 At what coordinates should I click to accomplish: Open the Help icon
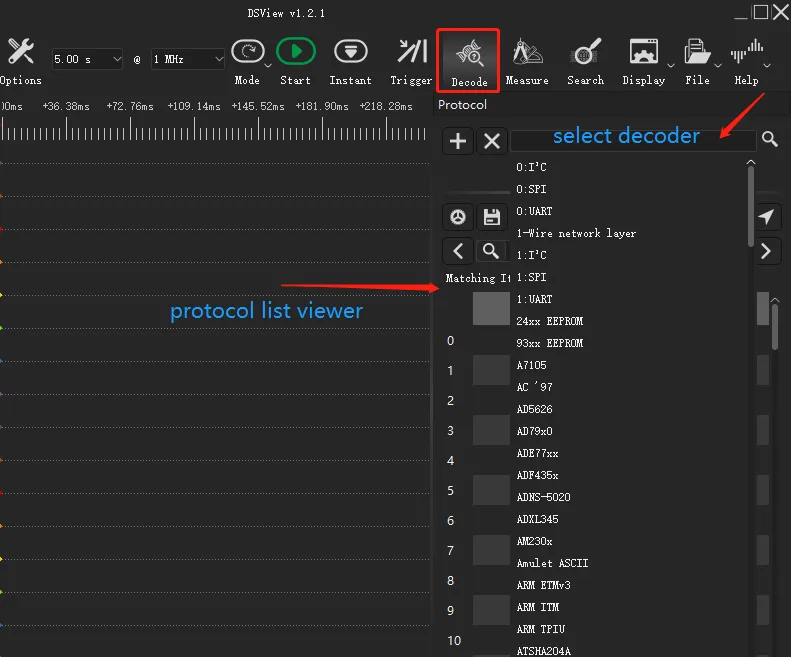(x=746, y=51)
